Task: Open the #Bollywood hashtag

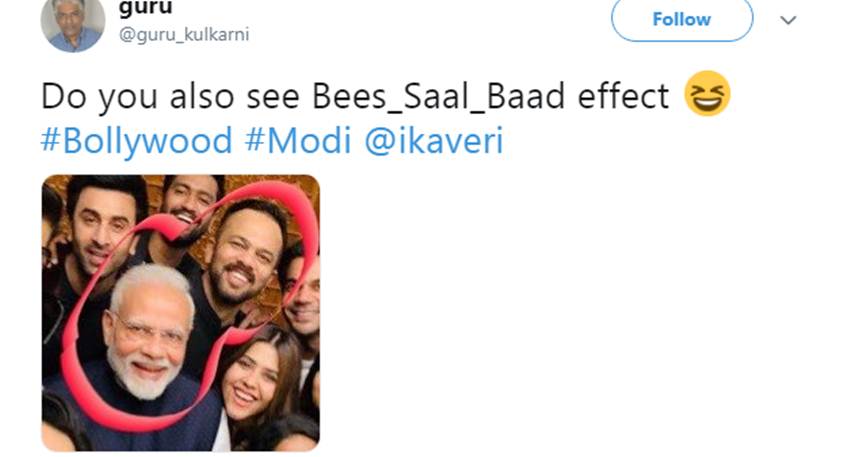Action: 136,141
